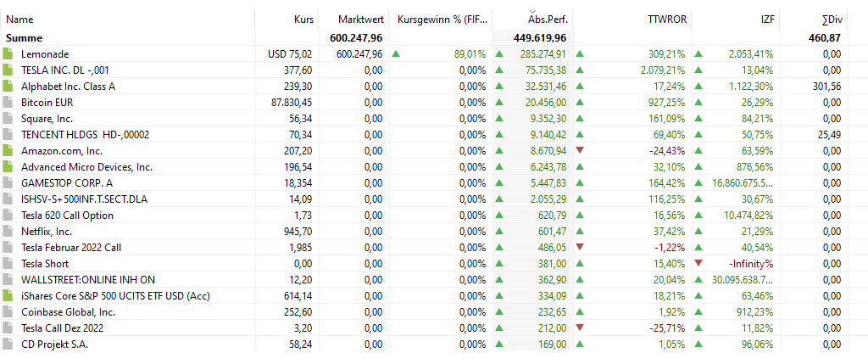Click the green file icon beside TESLA INC. DL -,001
The height and width of the screenshot is (364, 868).
[x=7, y=70]
